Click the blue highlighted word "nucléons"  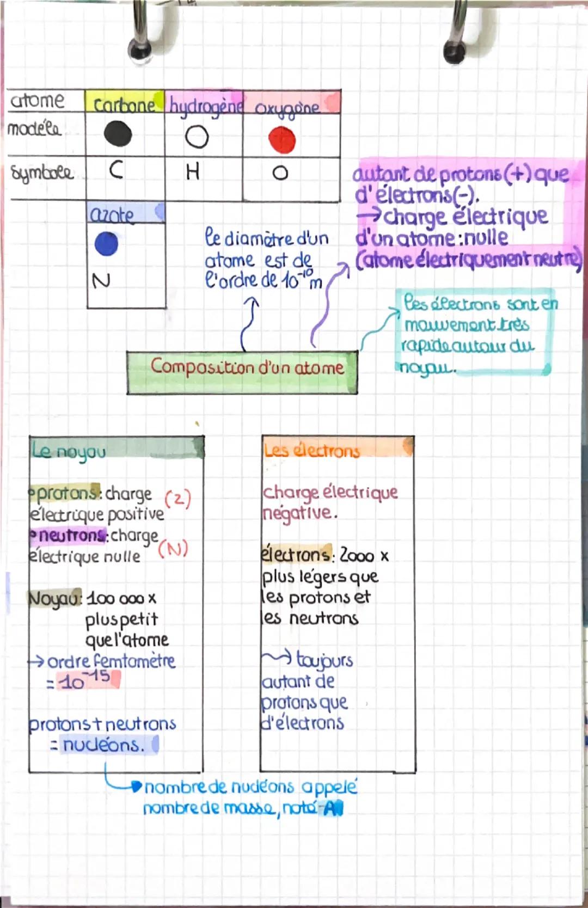pyautogui.click(x=105, y=745)
